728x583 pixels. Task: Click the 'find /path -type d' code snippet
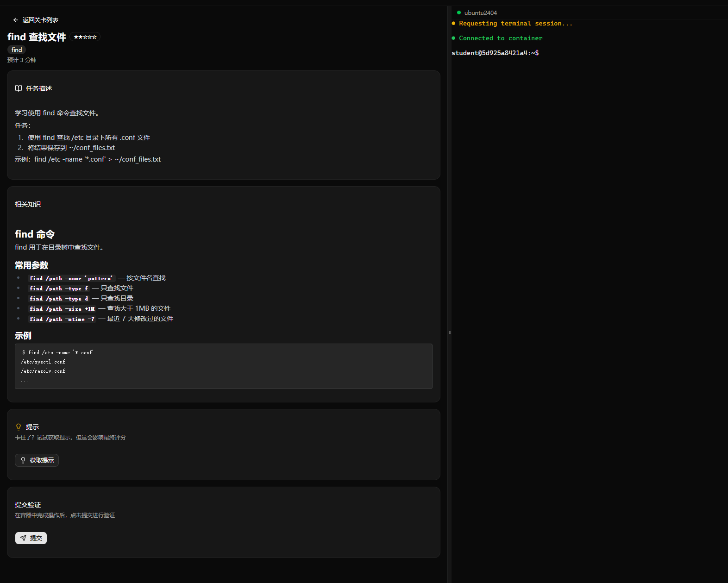(59, 298)
